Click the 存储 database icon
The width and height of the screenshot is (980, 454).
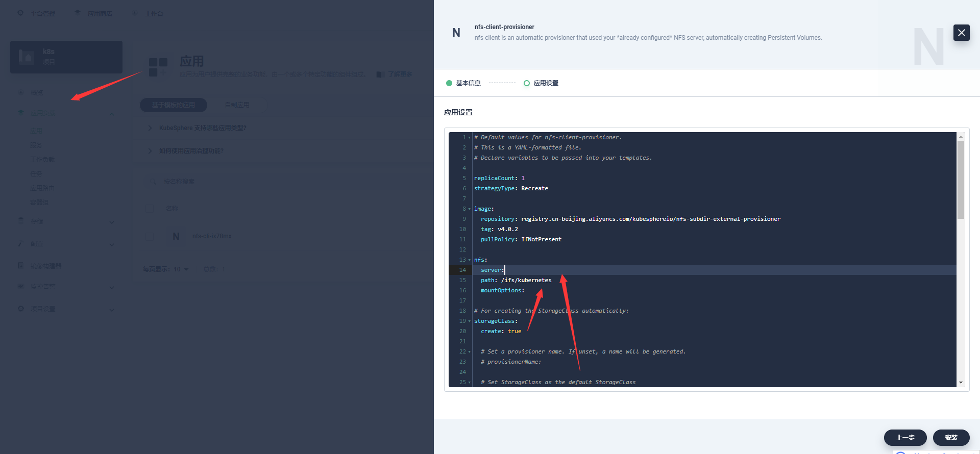click(x=21, y=221)
